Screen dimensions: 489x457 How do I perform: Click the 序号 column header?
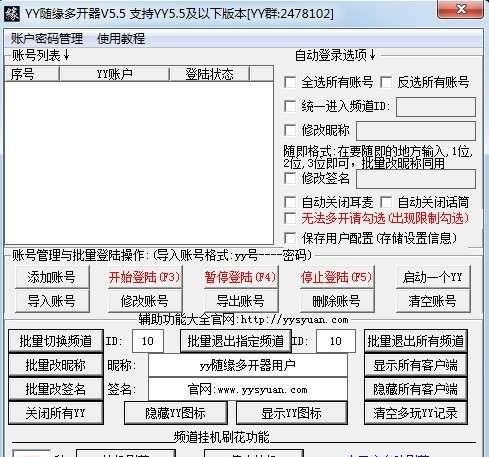tap(32, 74)
